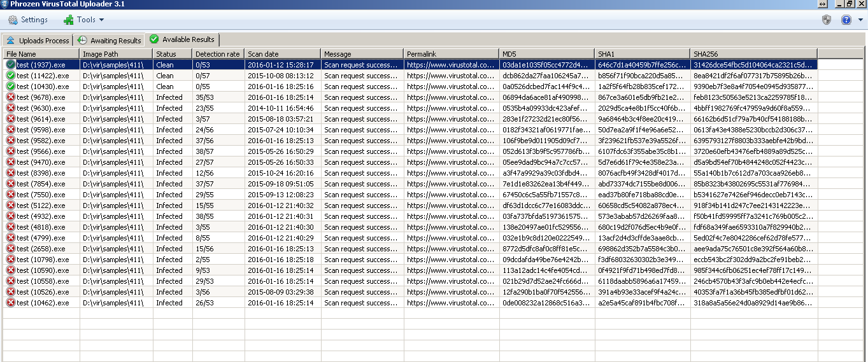This screenshot has height=362, width=868.
Task: Sort by Image Path column header
Action: 117,54
